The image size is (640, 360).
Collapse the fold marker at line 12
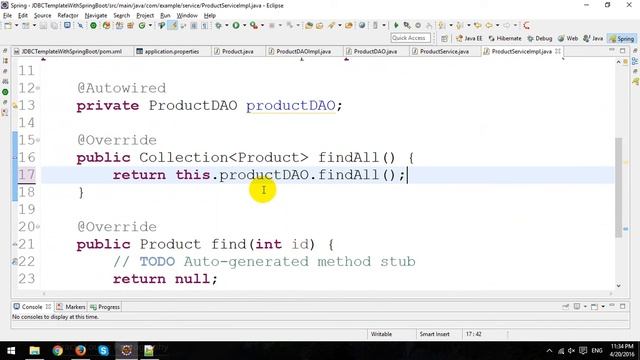[38, 88]
